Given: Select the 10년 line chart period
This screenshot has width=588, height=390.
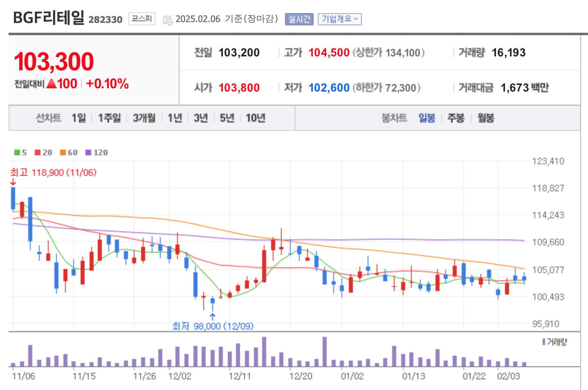Looking at the screenshot, I should (x=256, y=118).
